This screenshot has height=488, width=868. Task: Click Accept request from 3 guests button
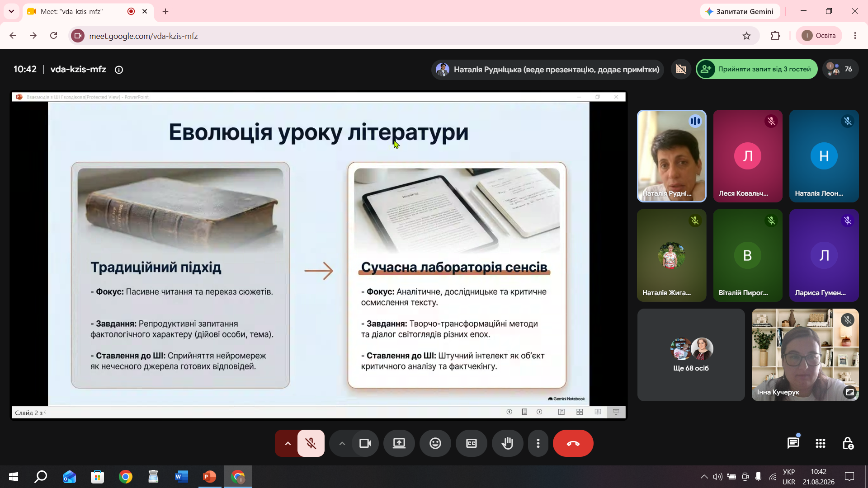[x=757, y=69]
